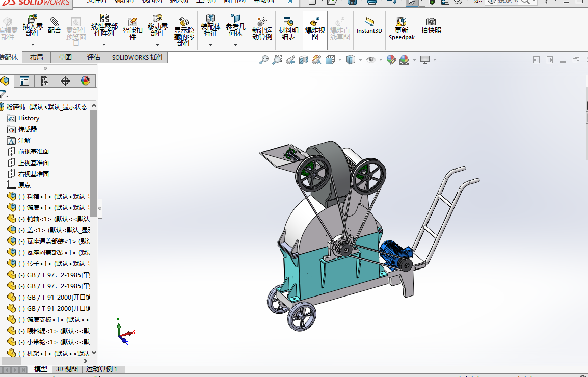This screenshot has height=377, width=588.
Task: Select the Mate (配合) paperclip tool
Action: 55,25
